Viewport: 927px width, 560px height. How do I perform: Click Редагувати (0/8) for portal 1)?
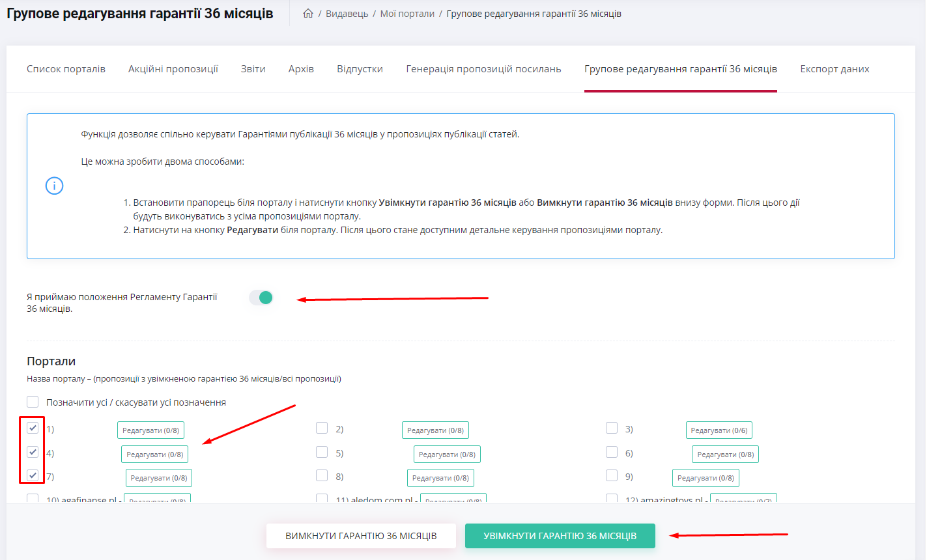click(150, 430)
